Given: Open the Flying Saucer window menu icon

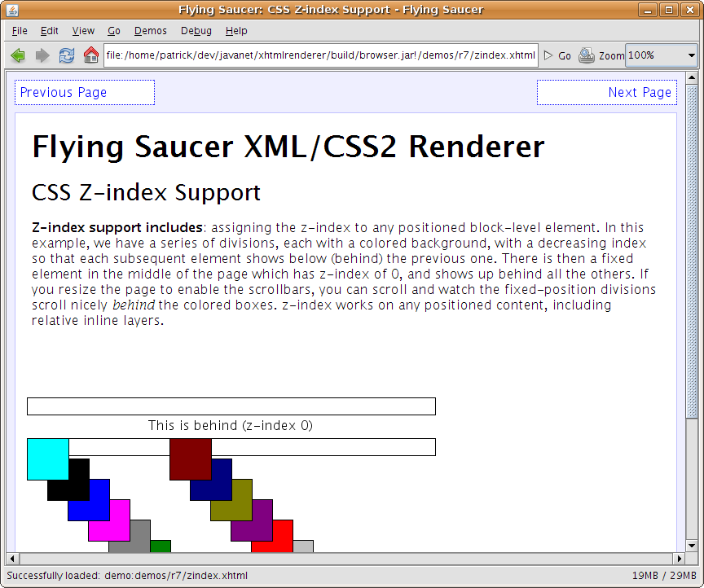Looking at the screenshot, I should (x=12, y=10).
